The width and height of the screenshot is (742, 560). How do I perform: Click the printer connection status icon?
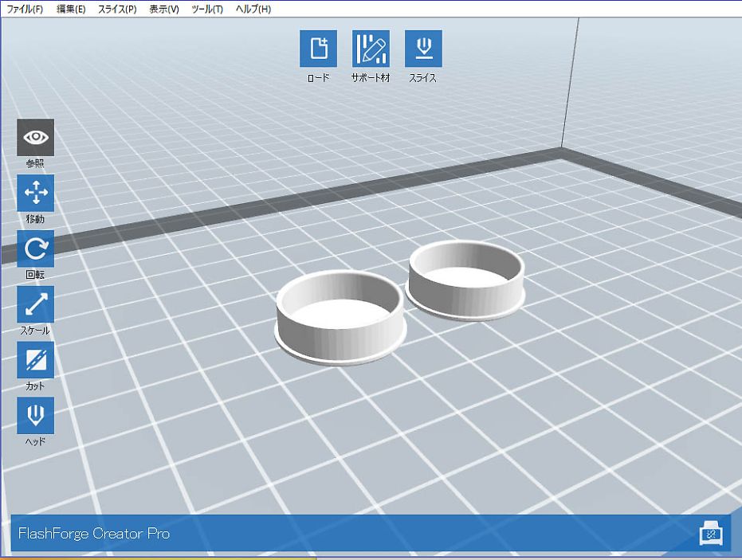[x=711, y=534]
